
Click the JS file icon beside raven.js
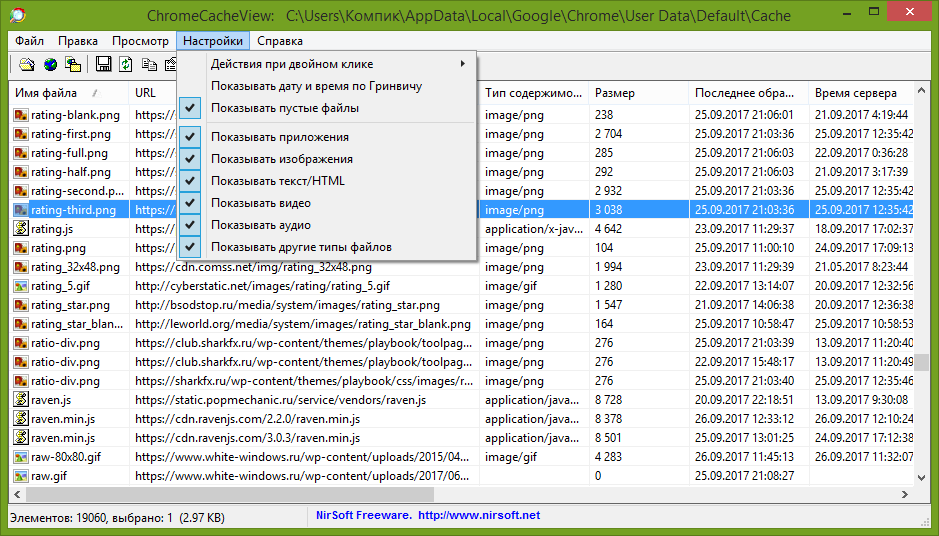(x=20, y=400)
